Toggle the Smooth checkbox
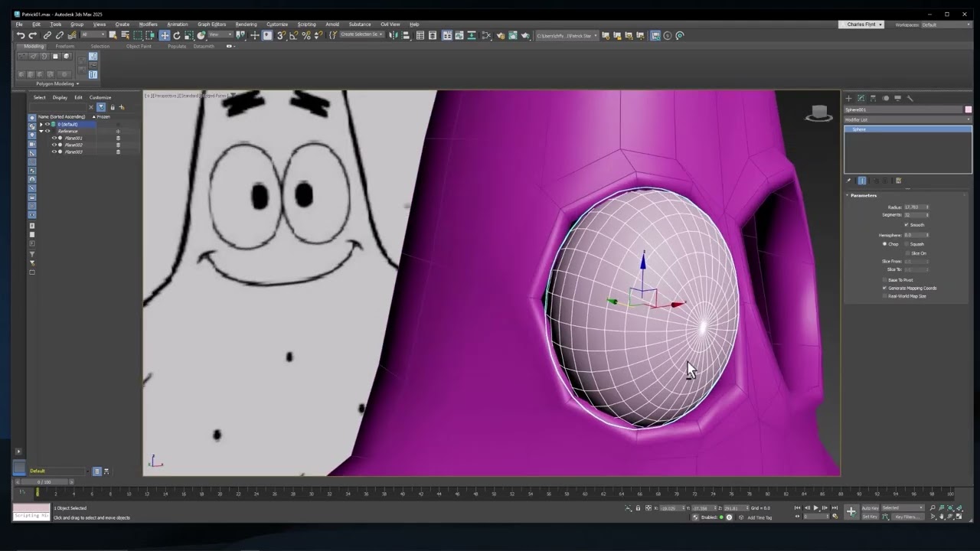Viewport: 980px width, 551px height. tap(906, 225)
